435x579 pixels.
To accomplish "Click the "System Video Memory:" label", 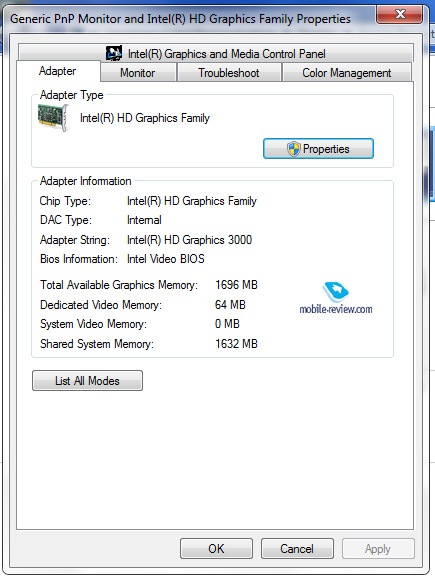I will pyautogui.click(x=93, y=324).
